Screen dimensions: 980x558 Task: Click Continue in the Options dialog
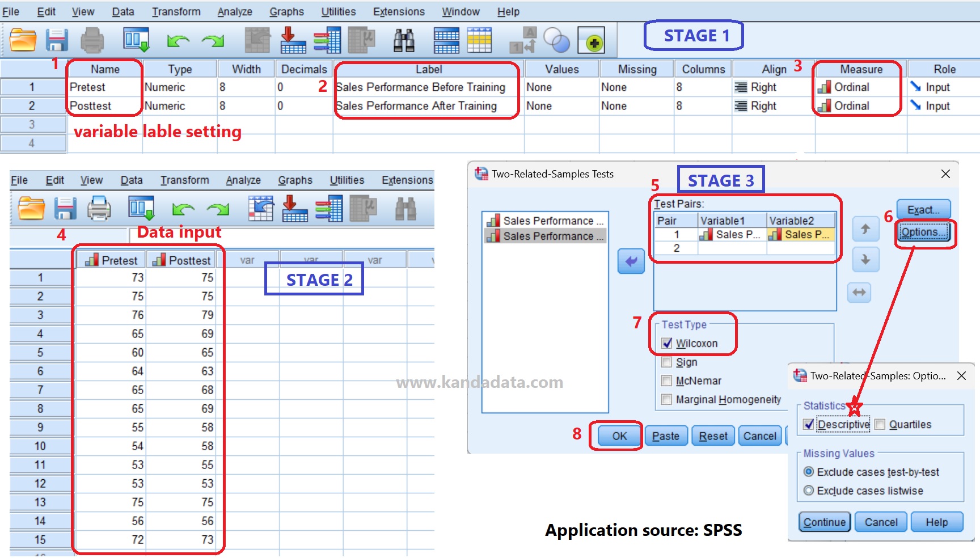click(824, 522)
